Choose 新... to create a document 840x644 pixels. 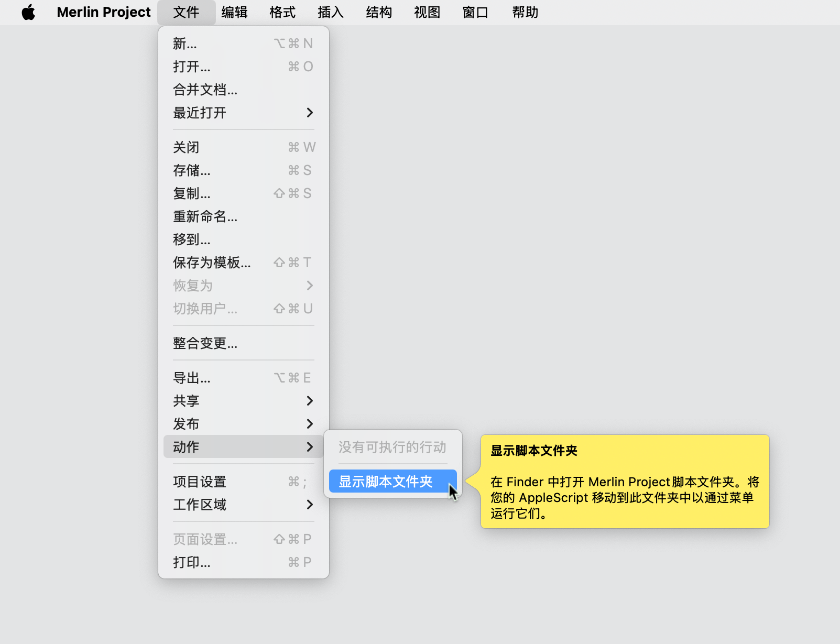coord(244,43)
